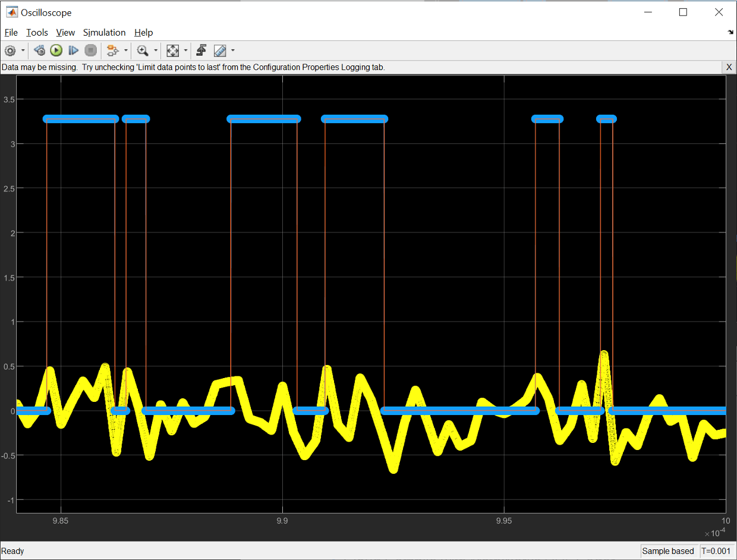Click the Scale Axes Limits icon
737x560 pixels.
click(172, 51)
